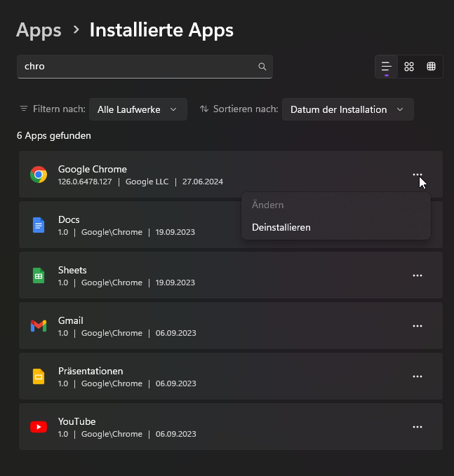This screenshot has height=476, width=454.
Task: Click the Installierte Apps heading
Action: pyautogui.click(x=161, y=30)
